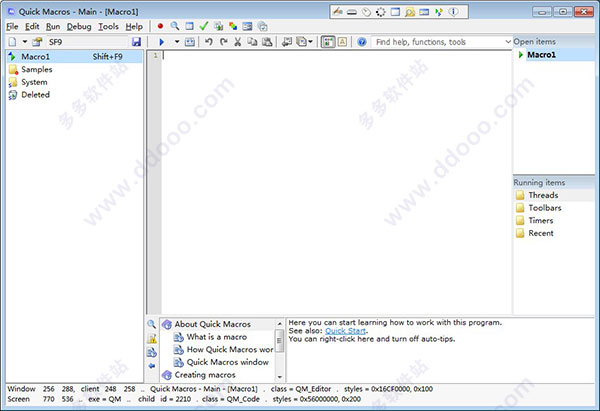The width and height of the screenshot is (600, 411).
Task: Click the New item blank page icon
Action: pyautogui.click(x=12, y=42)
